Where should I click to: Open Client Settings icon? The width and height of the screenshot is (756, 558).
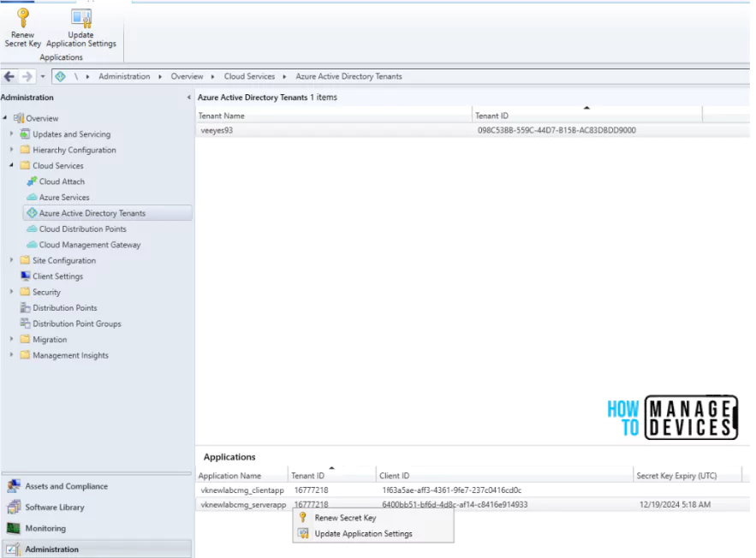(x=25, y=276)
